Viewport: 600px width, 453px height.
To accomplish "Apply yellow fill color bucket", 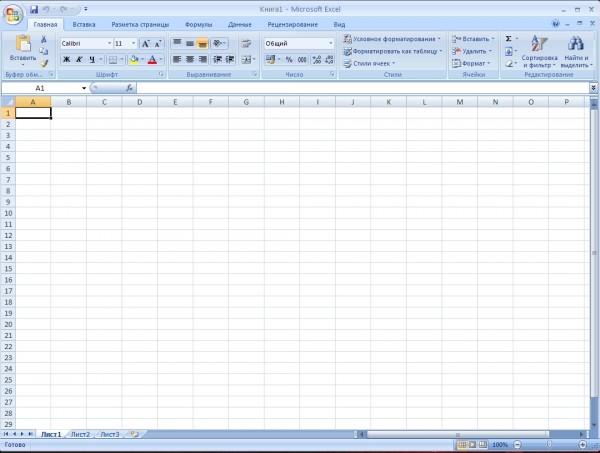I will click(x=134, y=59).
